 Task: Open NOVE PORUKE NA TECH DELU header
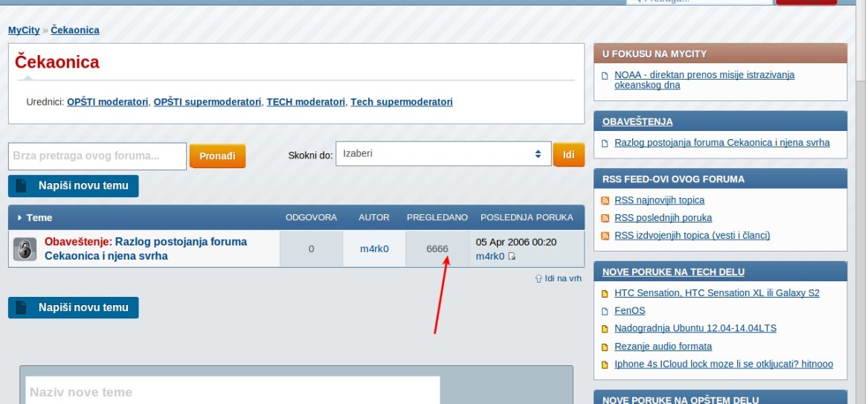673,272
